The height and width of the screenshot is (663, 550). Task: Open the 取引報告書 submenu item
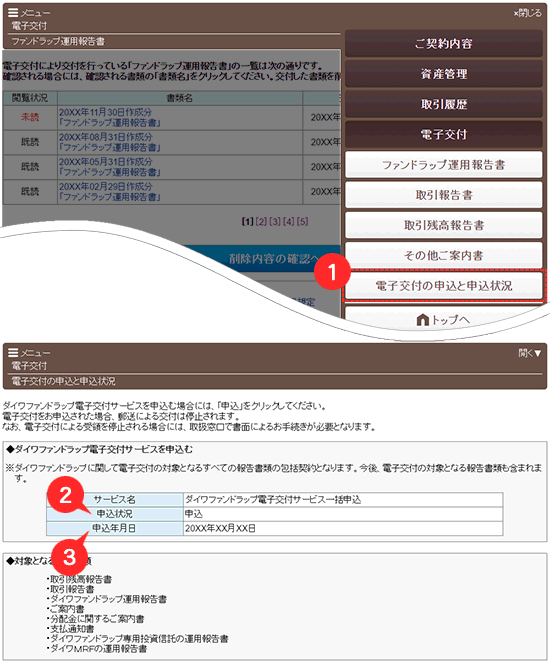pos(443,195)
